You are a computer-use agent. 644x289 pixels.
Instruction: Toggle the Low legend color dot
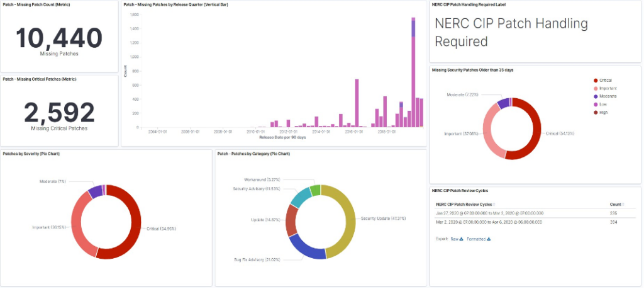(596, 105)
